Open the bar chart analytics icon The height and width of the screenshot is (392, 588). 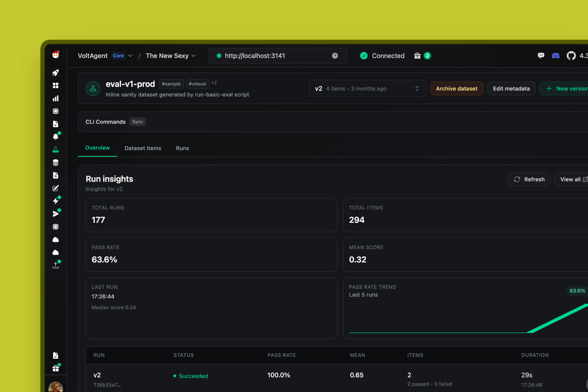[55, 98]
